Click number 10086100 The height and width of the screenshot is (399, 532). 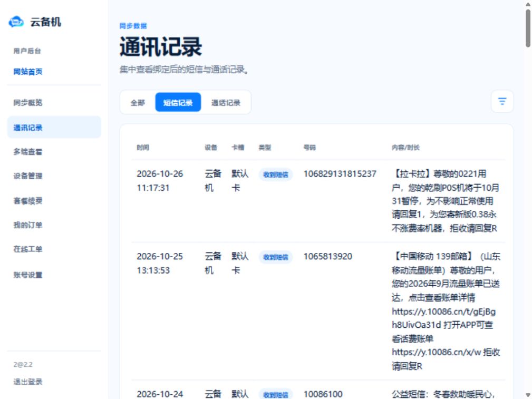click(x=323, y=394)
